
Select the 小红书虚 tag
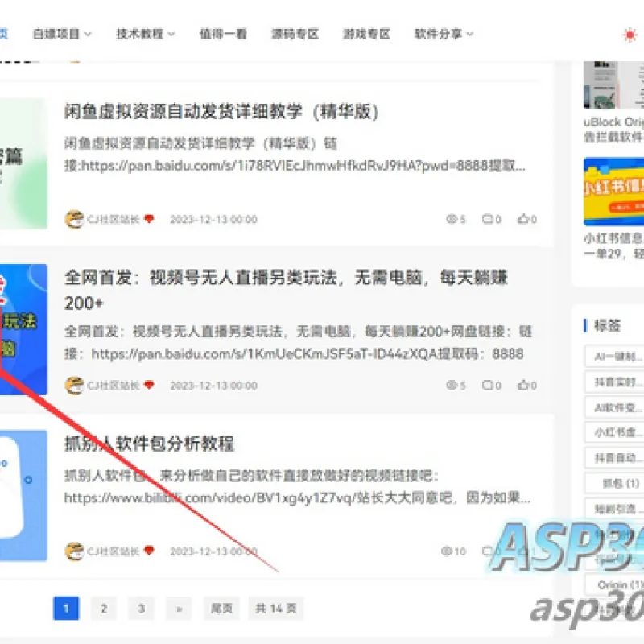[614, 432]
